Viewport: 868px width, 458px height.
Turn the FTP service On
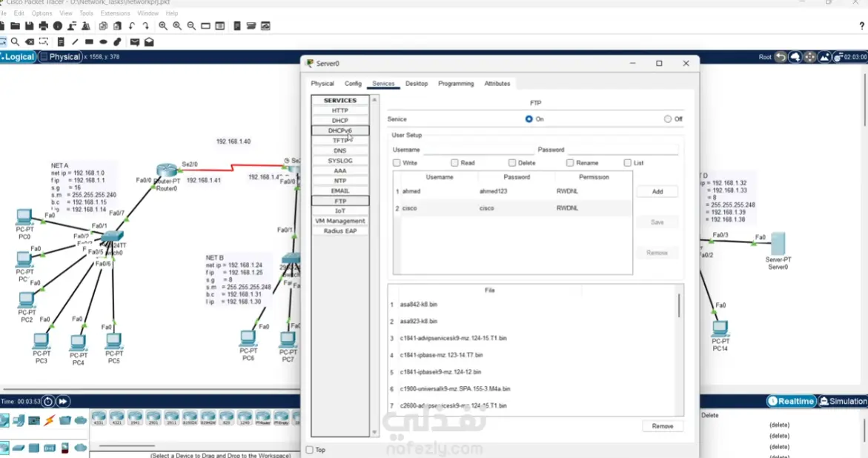[529, 119]
